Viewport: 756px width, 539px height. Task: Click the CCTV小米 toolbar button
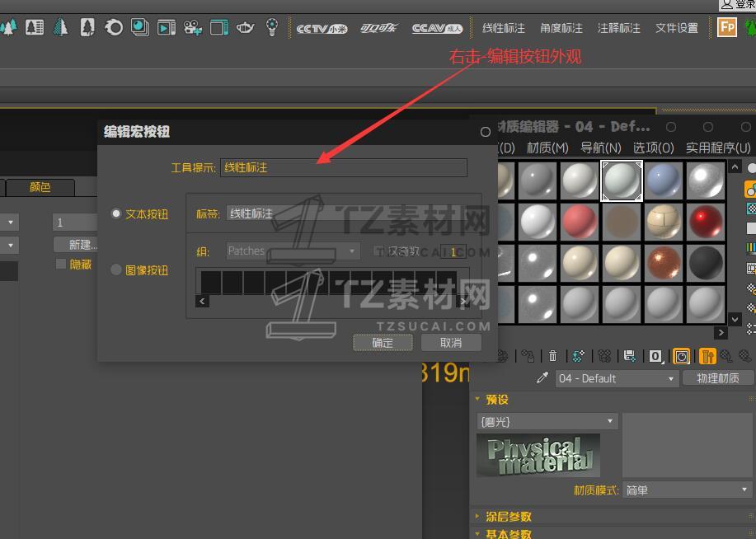pyautogui.click(x=322, y=29)
